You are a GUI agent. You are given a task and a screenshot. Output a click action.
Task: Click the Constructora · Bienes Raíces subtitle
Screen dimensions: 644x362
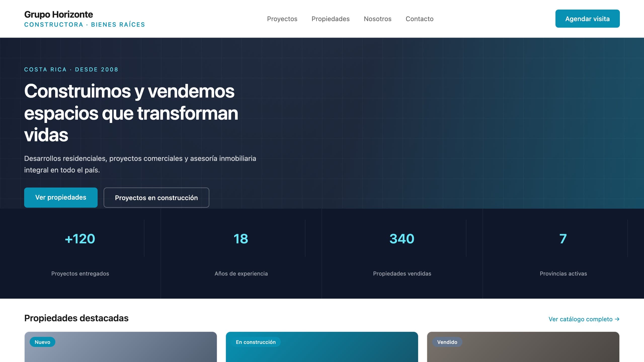click(x=85, y=25)
